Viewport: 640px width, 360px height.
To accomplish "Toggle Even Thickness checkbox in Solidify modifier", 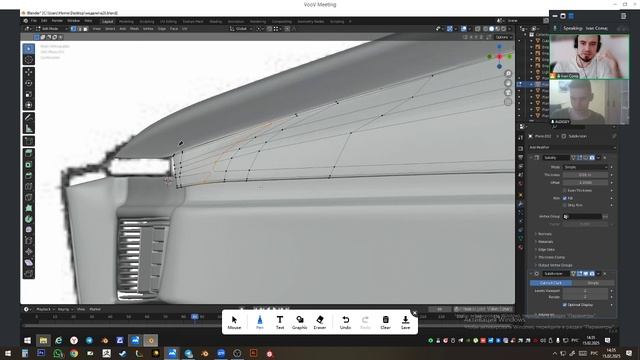I will click(x=565, y=190).
